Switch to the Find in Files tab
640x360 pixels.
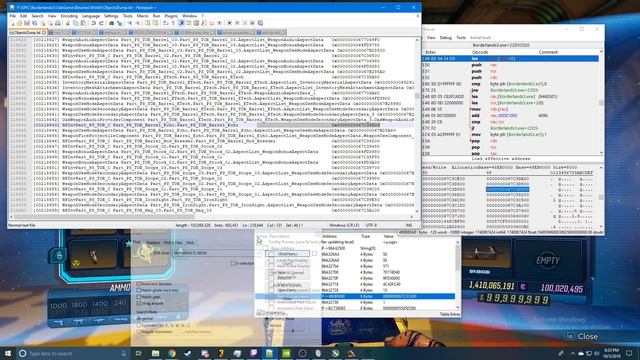(173, 242)
